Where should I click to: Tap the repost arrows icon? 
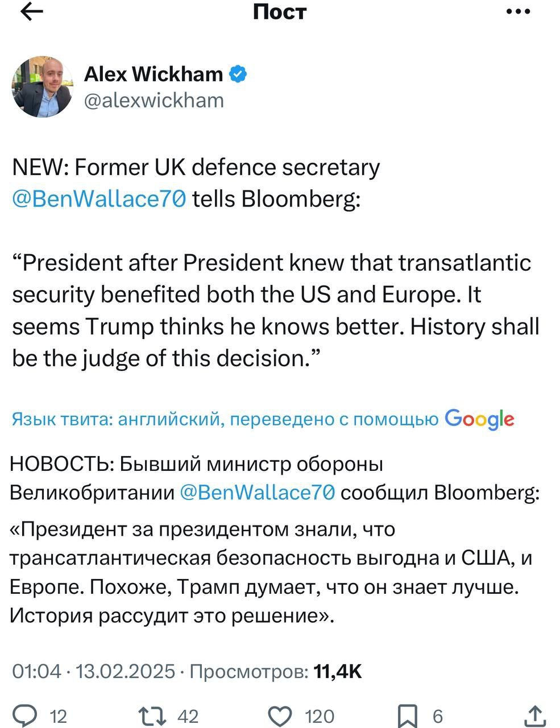152,715
